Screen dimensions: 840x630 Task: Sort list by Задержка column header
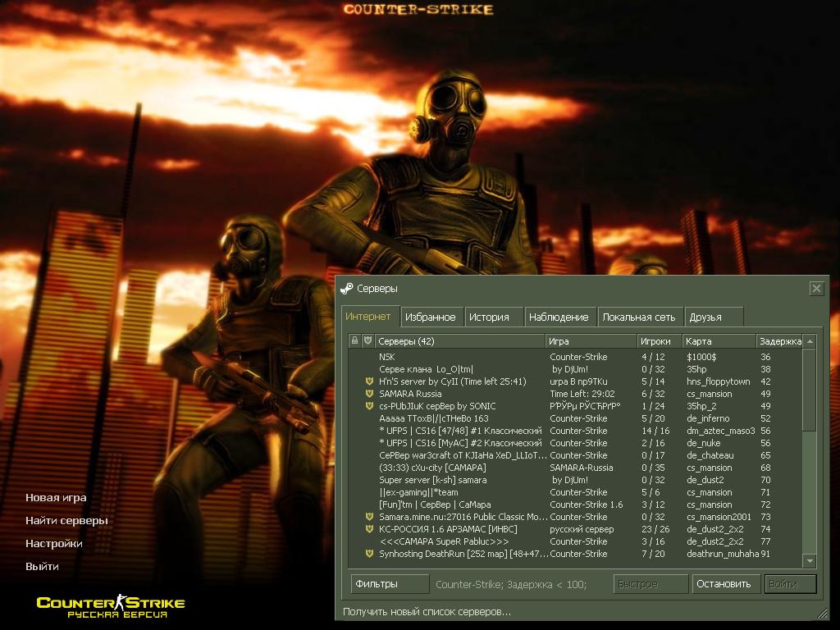(779, 341)
